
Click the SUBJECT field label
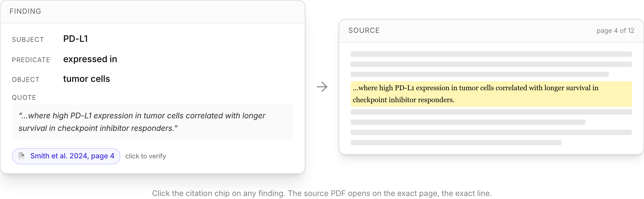pos(28,40)
